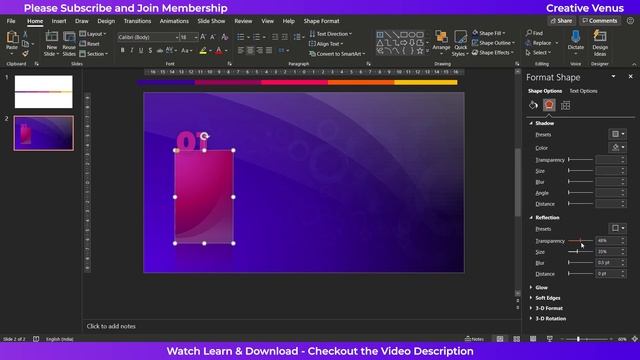Open the Reflection Presets dropdown
The image size is (640, 360).
(x=618, y=228)
